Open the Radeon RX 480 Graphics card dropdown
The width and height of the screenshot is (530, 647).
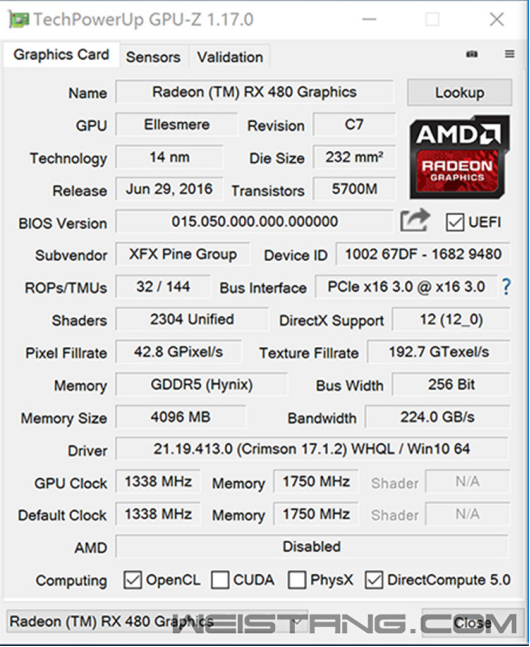[x=158, y=621]
